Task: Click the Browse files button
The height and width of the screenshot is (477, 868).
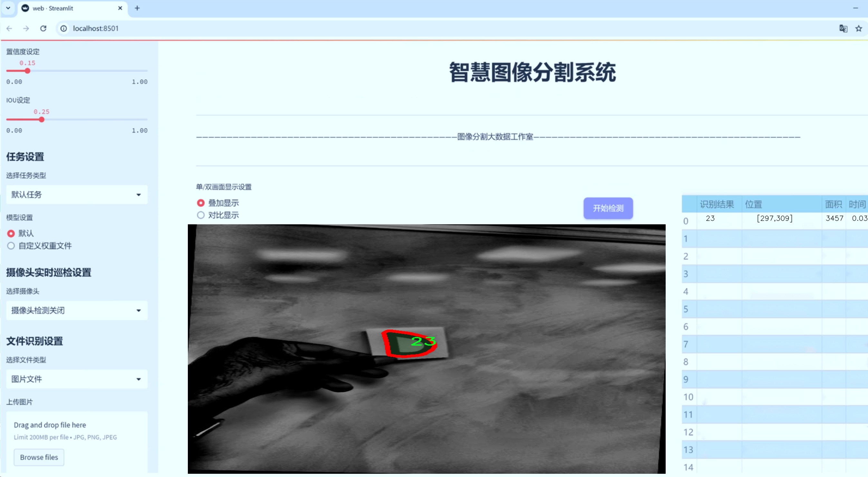Action: pyautogui.click(x=39, y=457)
